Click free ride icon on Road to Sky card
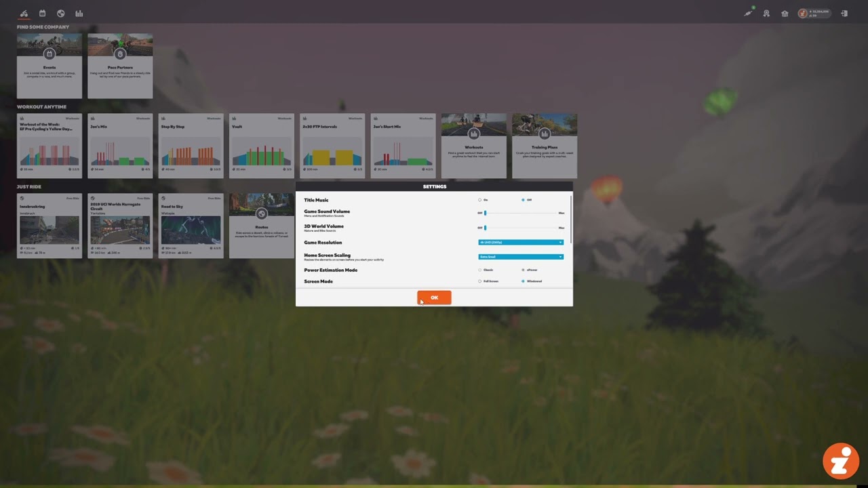The image size is (868, 488). click(163, 199)
